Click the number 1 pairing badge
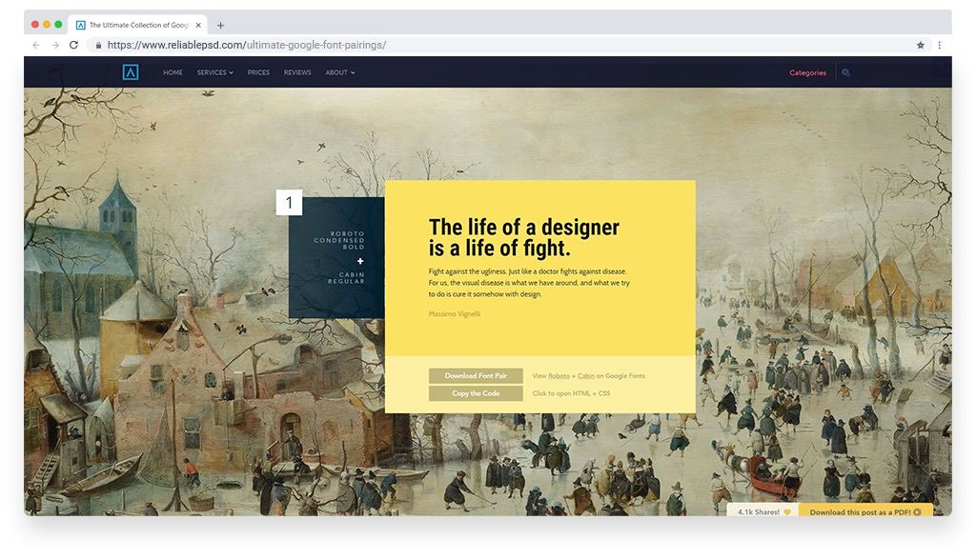 pyautogui.click(x=289, y=202)
